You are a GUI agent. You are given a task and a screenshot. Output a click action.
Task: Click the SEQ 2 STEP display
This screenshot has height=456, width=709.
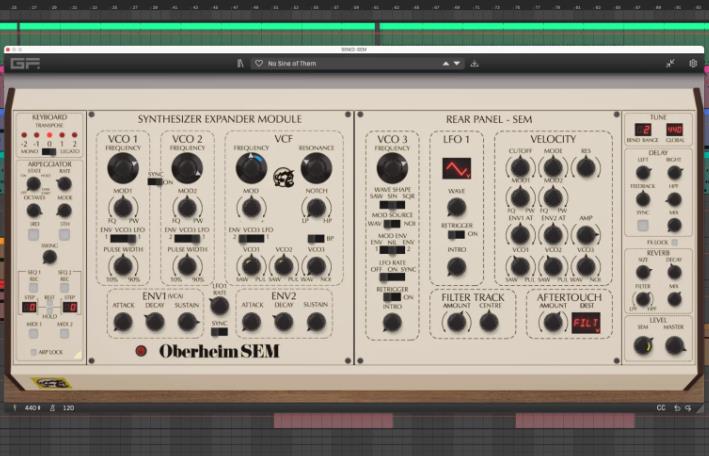click(x=70, y=308)
